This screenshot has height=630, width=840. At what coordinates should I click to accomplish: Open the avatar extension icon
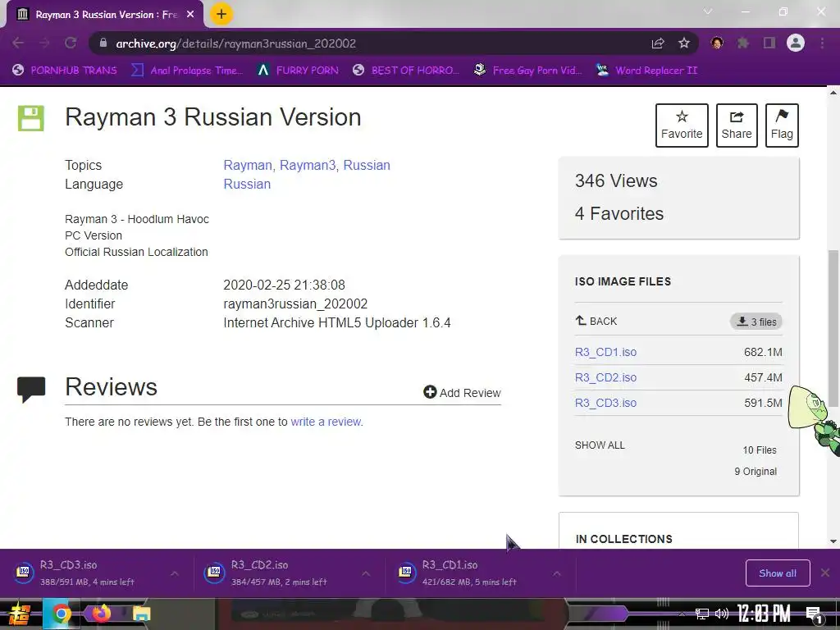717,43
